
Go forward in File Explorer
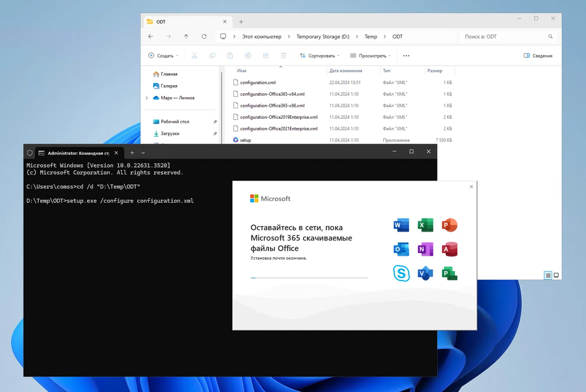click(168, 36)
